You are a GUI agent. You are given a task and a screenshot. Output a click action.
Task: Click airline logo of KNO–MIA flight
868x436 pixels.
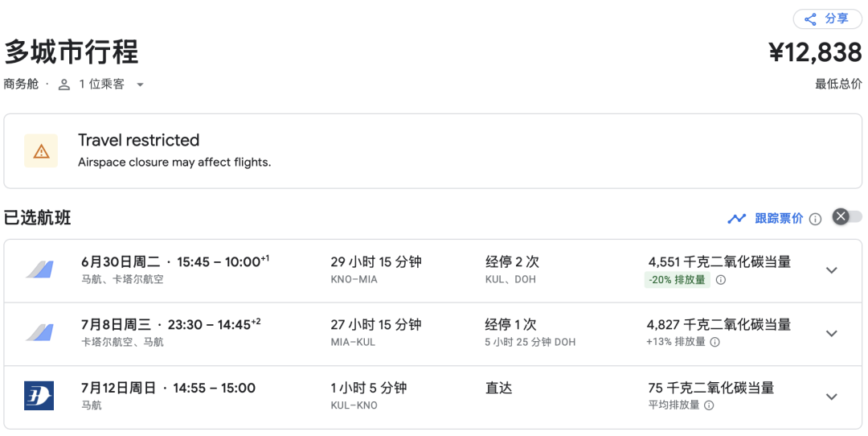39,269
